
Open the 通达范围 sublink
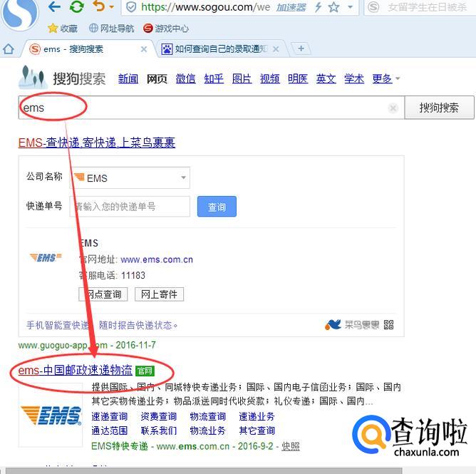tap(109, 431)
